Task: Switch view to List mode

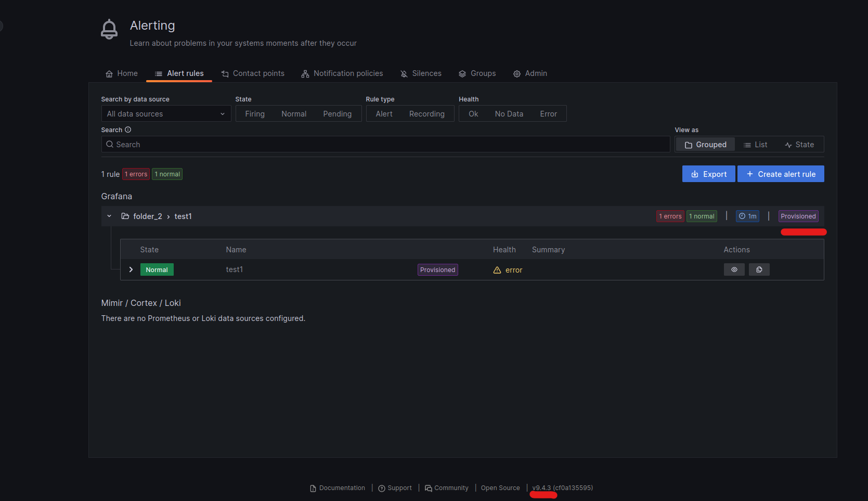Action: (x=756, y=144)
